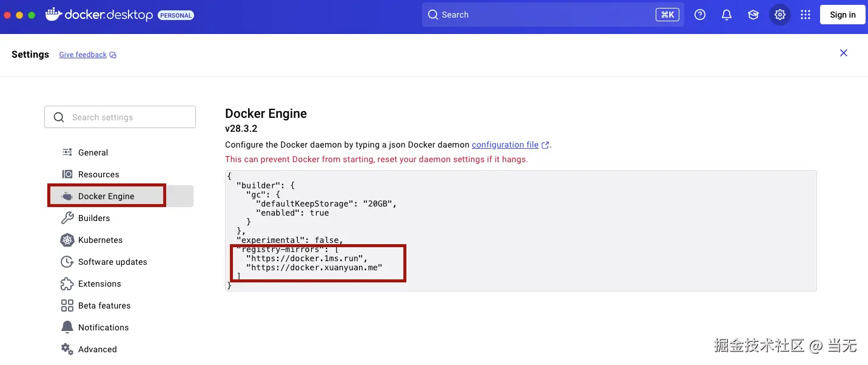The image size is (868, 365).
Task: Open help with the question mark icon
Action: [699, 14]
